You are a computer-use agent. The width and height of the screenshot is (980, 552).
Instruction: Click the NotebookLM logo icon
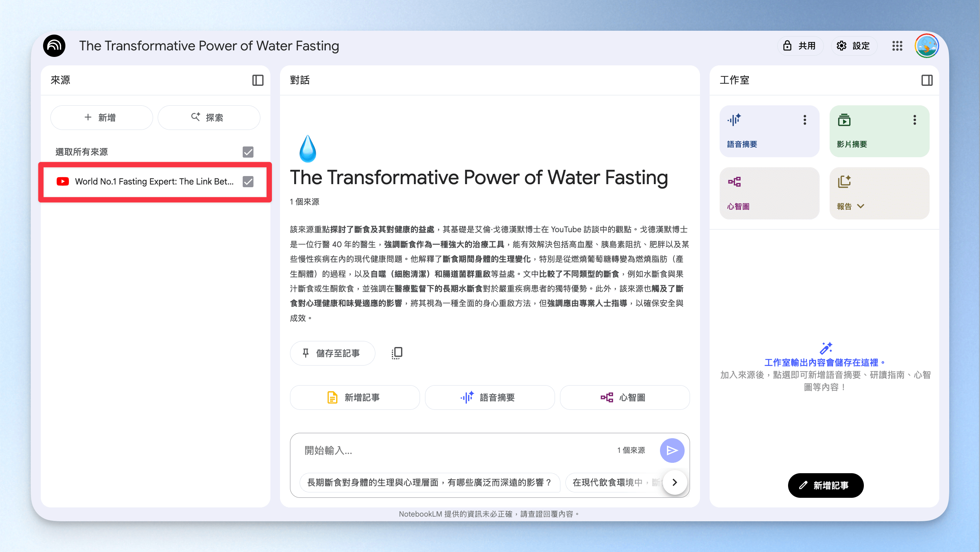54,46
